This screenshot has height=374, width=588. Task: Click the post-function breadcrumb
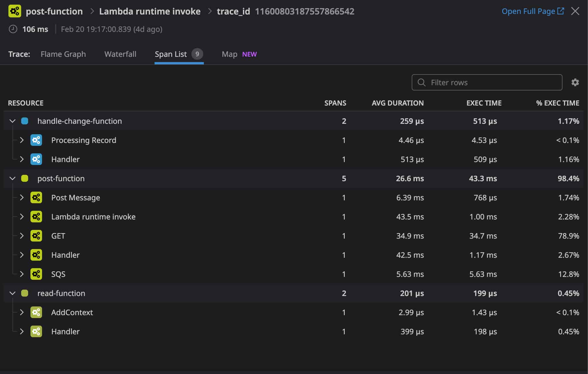[55, 11]
